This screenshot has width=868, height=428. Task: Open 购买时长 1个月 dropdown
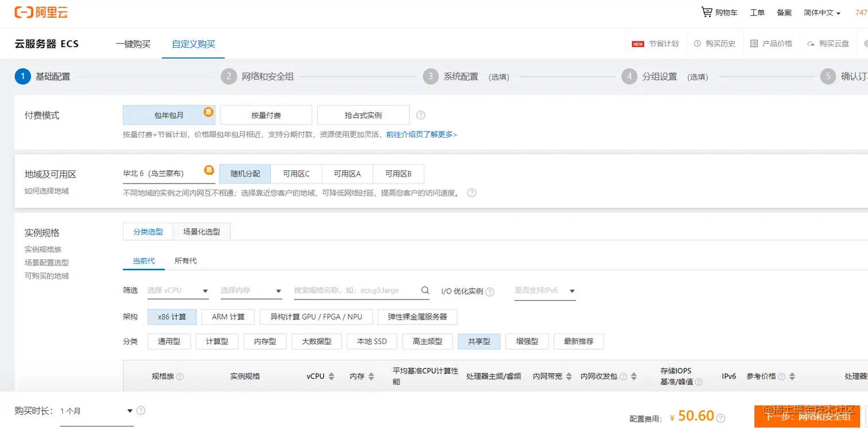(x=96, y=411)
